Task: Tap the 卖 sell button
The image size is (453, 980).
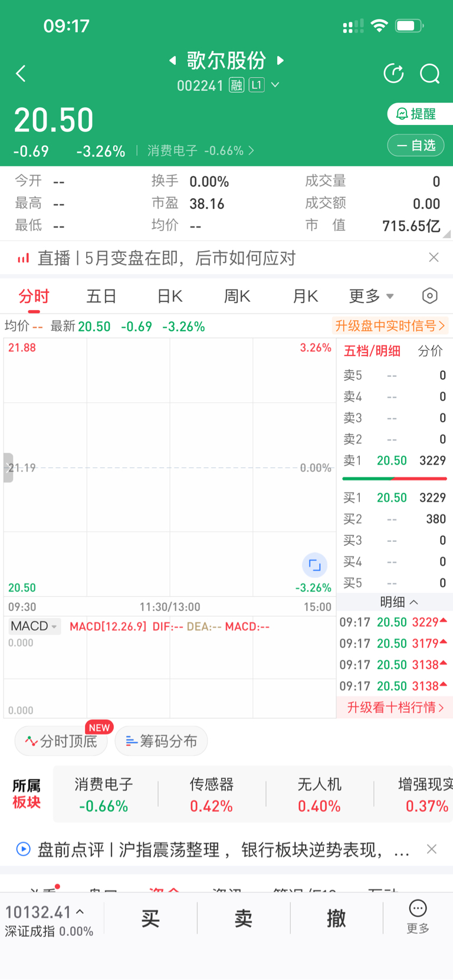Action: 244,918
